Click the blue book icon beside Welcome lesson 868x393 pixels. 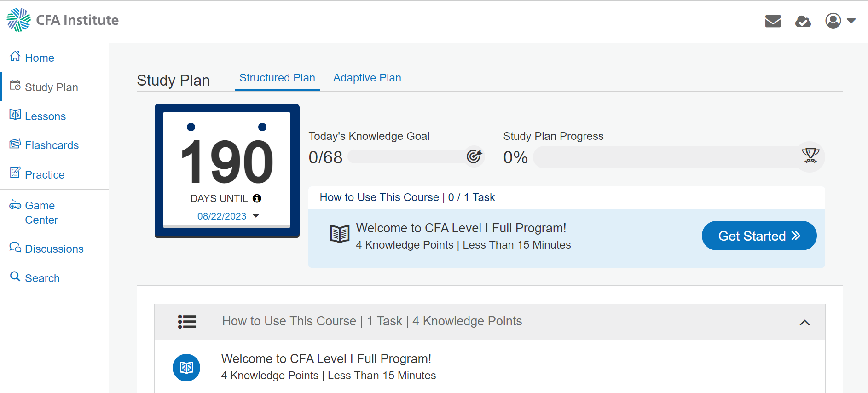186,368
